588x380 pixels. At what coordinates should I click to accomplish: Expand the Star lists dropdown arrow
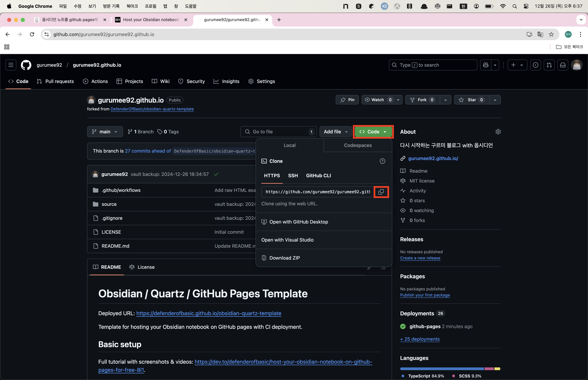pos(495,100)
